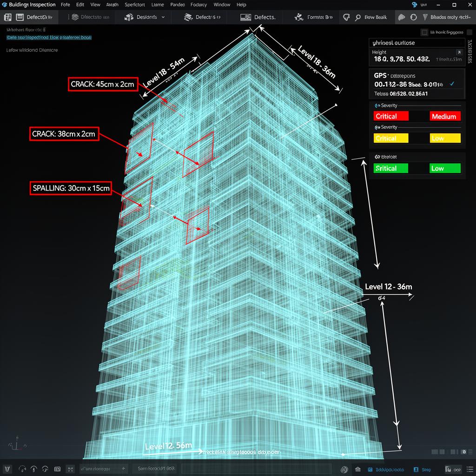Click the list panel icon beside Defect
The height and width of the screenshot is (476, 476).
pos(20,17)
